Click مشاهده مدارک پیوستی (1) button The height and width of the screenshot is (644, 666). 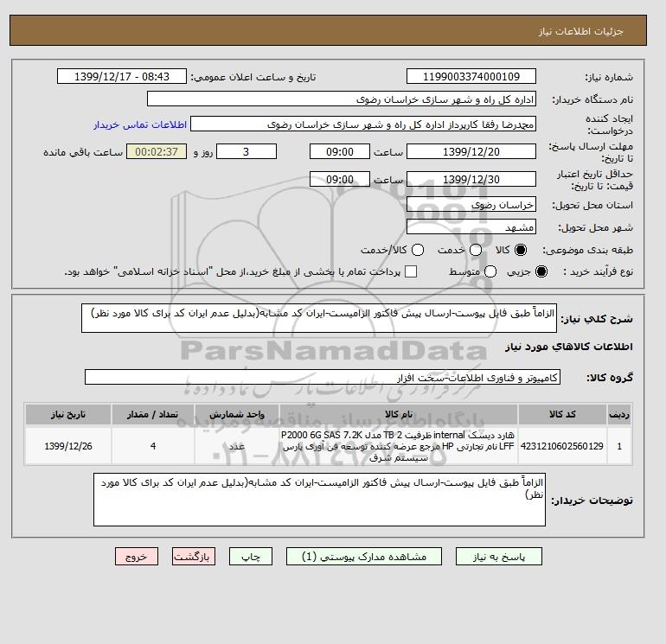(364, 557)
